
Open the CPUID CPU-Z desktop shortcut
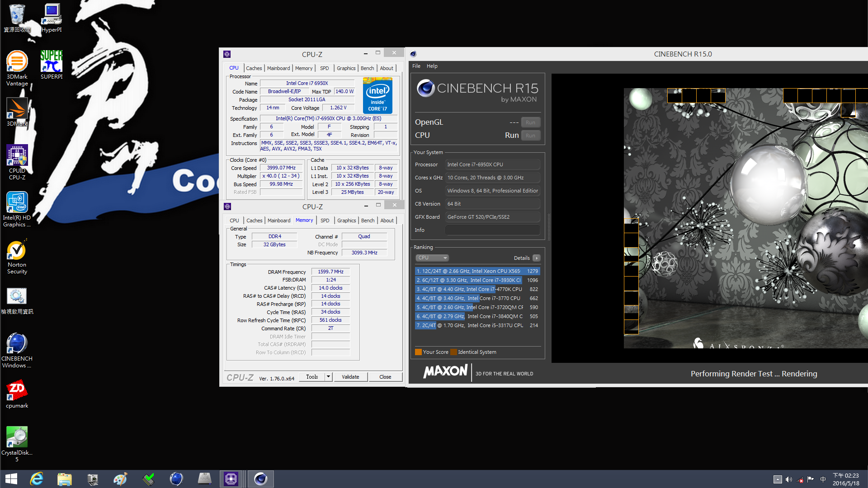(x=17, y=162)
